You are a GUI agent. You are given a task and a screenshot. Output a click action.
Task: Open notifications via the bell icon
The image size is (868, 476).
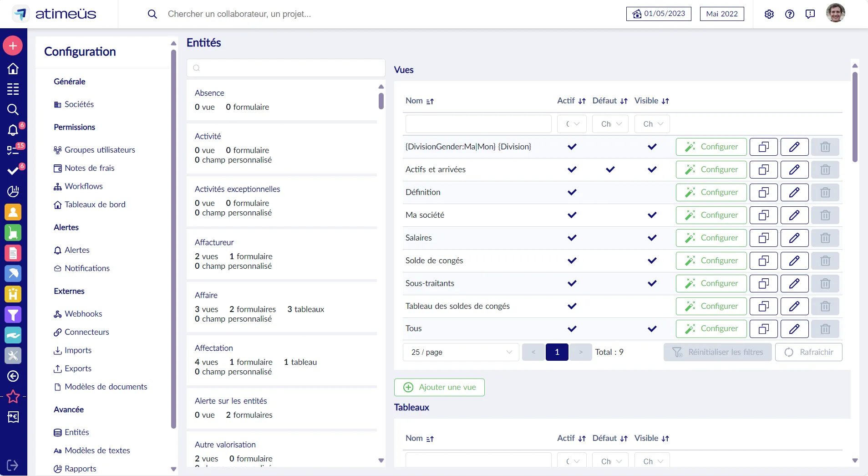13,130
